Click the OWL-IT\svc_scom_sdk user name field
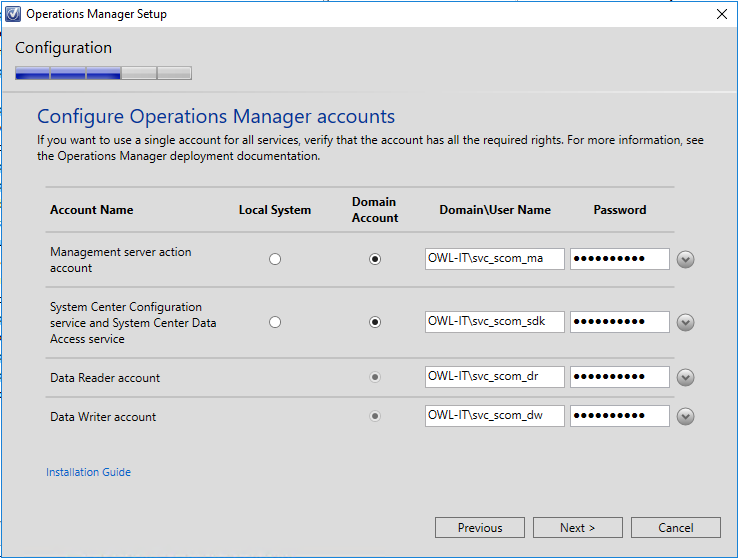738x558 pixels. [495, 322]
